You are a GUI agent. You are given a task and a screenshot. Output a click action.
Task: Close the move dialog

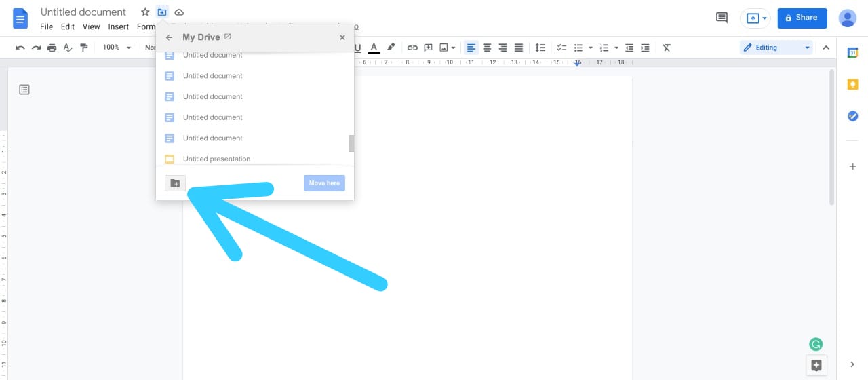click(342, 37)
